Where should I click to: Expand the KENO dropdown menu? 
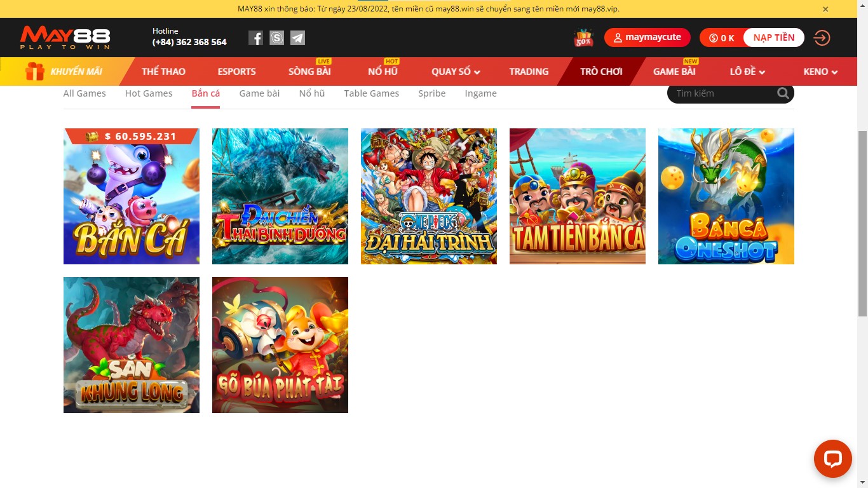pos(820,72)
